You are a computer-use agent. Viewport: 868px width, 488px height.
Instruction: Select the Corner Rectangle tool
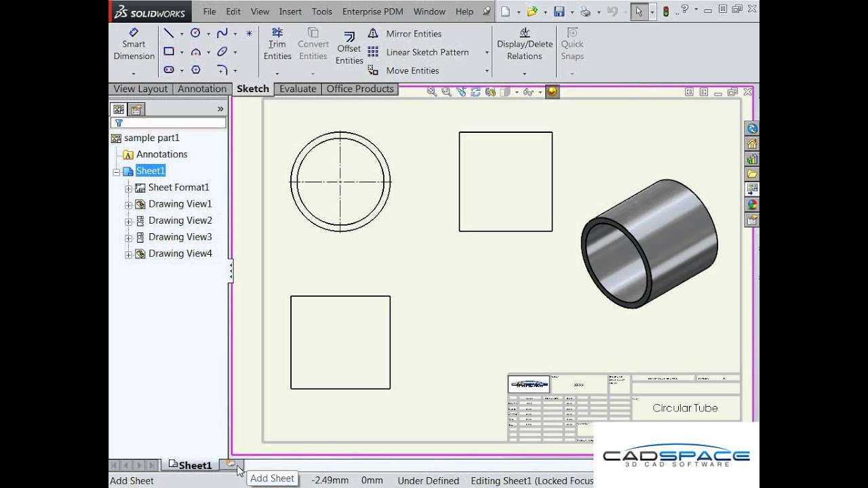point(169,52)
